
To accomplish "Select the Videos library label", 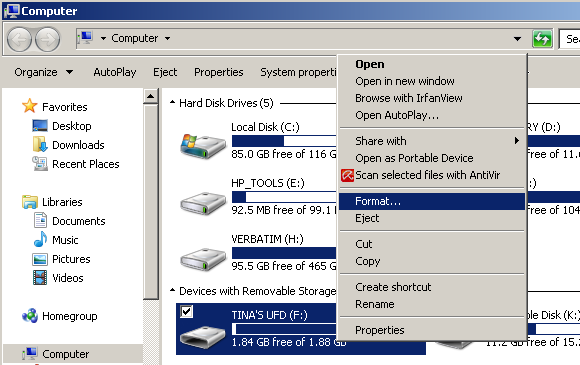I will point(68,278).
